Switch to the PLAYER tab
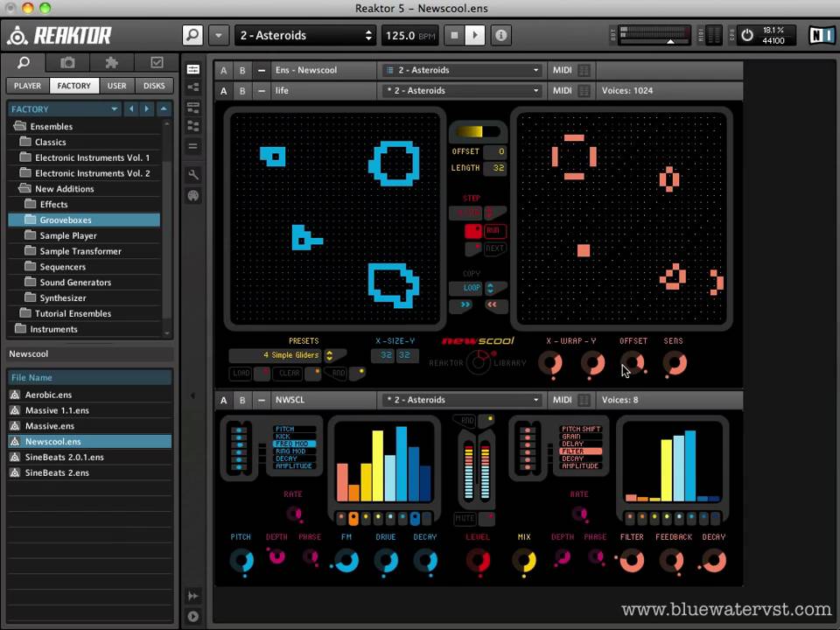The width and height of the screenshot is (840, 630). (27, 86)
